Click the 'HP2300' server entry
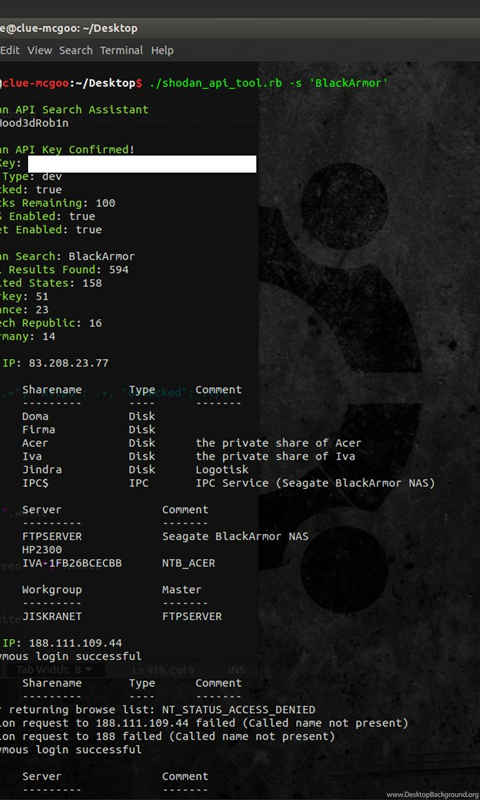This screenshot has height=800, width=480. [x=42, y=549]
